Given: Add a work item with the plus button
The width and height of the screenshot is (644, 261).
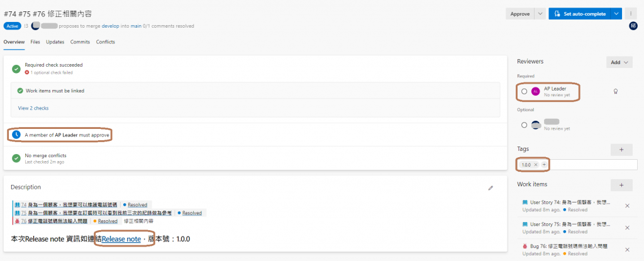Looking at the screenshot, I should point(621,185).
